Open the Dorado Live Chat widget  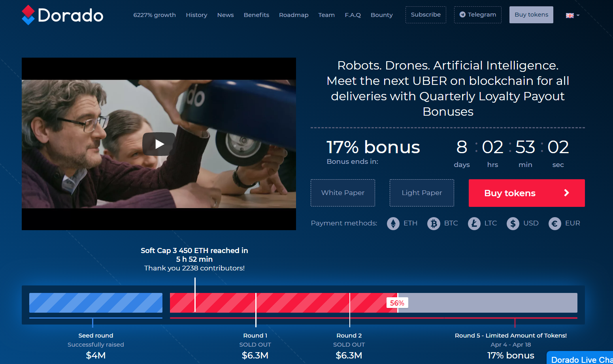click(x=580, y=358)
